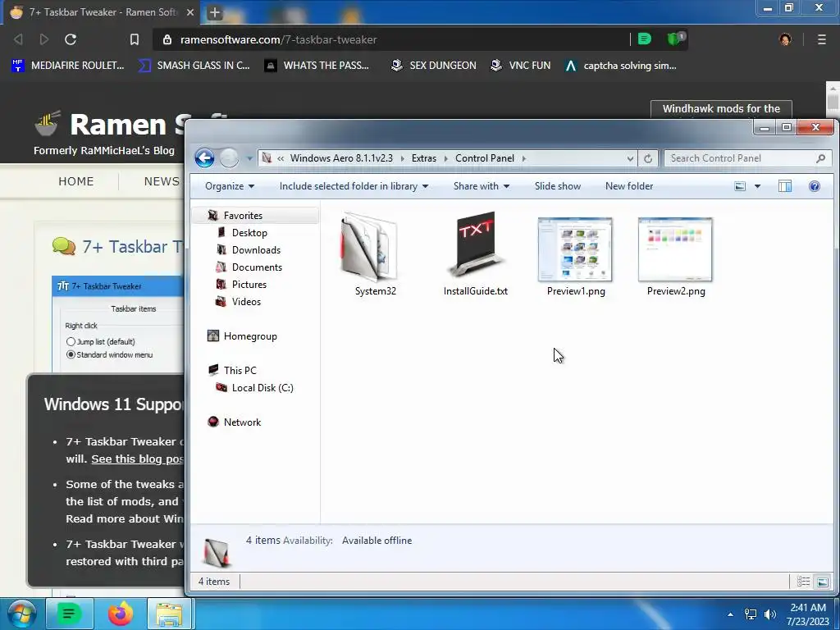Go to HOME in the website nav
The image size is (840, 630).
76,181
